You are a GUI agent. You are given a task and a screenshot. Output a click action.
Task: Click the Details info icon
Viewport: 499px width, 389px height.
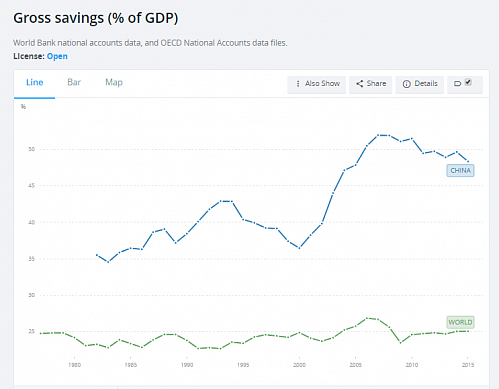(x=406, y=84)
